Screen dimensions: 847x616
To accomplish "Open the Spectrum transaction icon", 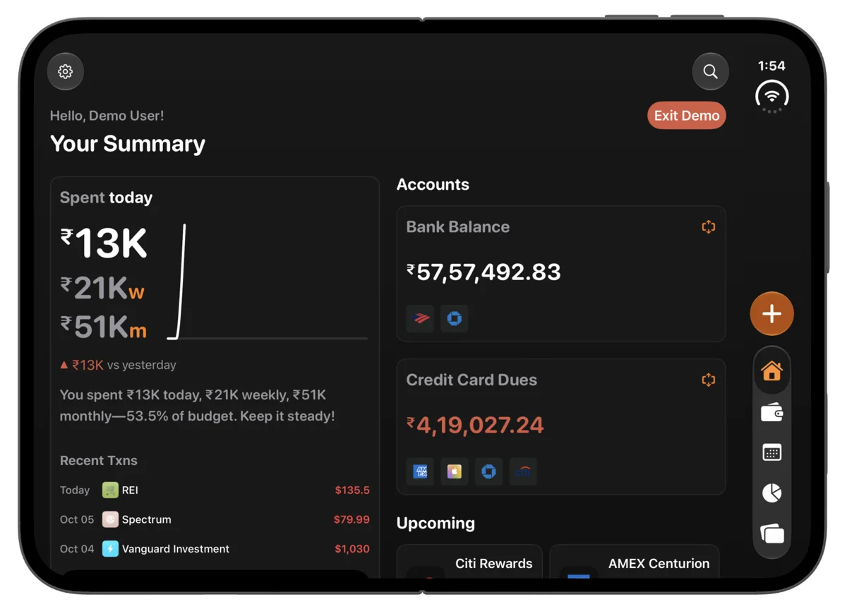I will (x=110, y=519).
